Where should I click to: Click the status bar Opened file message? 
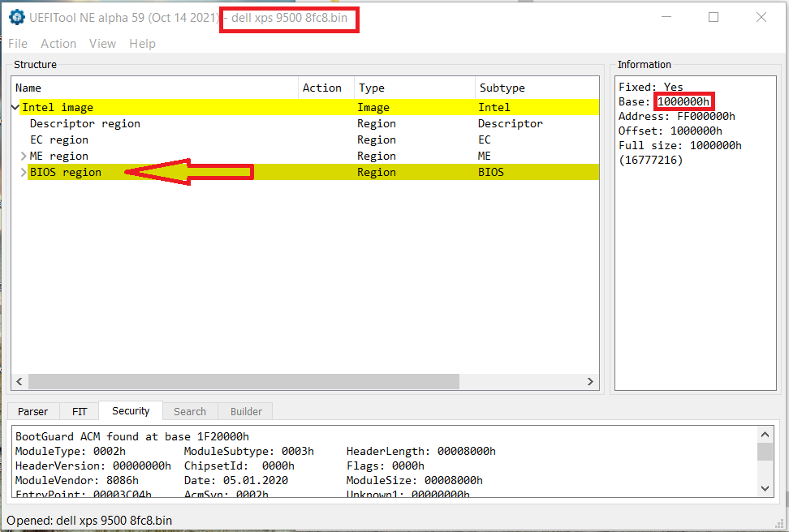pyautogui.click(x=89, y=521)
